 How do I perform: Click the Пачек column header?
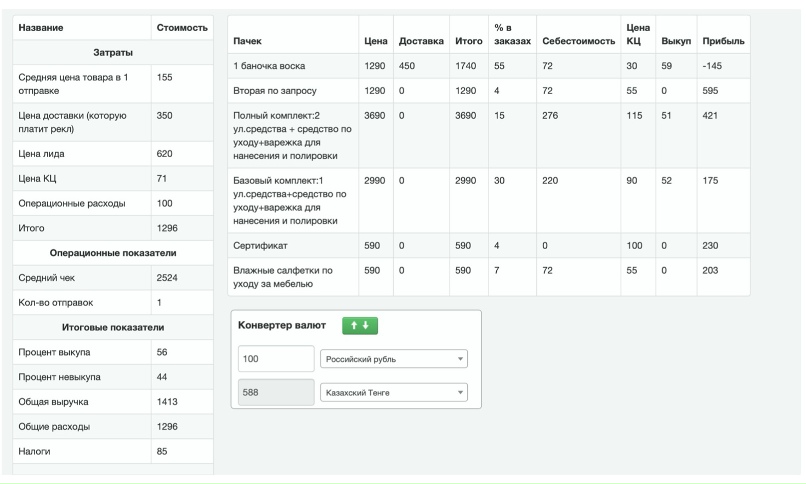point(247,39)
